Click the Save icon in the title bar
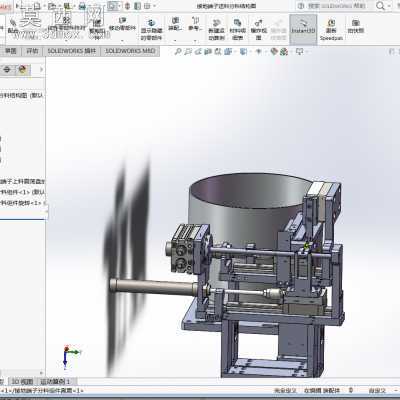Viewport: 400px width, 400px height. [x=68, y=6]
